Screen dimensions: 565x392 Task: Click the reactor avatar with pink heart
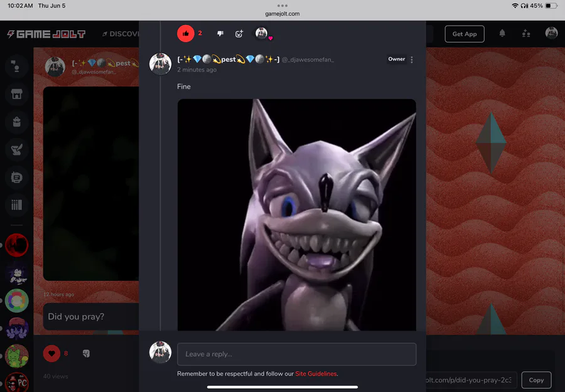tap(262, 33)
